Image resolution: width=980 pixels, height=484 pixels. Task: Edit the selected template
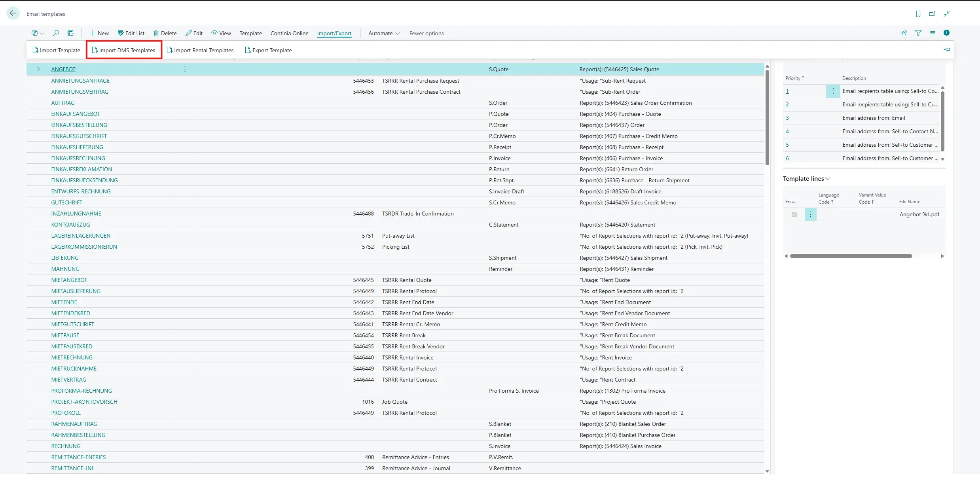(x=194, y=33)
